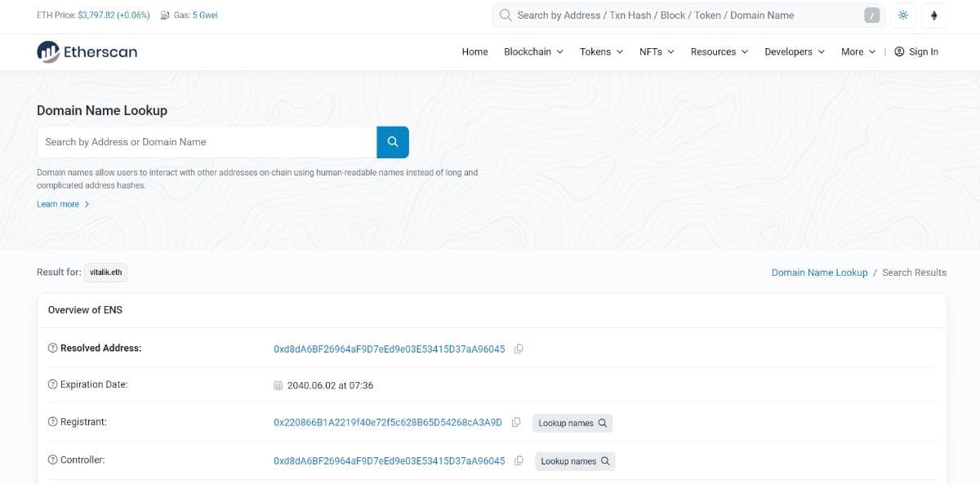
Task: Click the tooltip circle beside Registrant
Action: [52, 422]
